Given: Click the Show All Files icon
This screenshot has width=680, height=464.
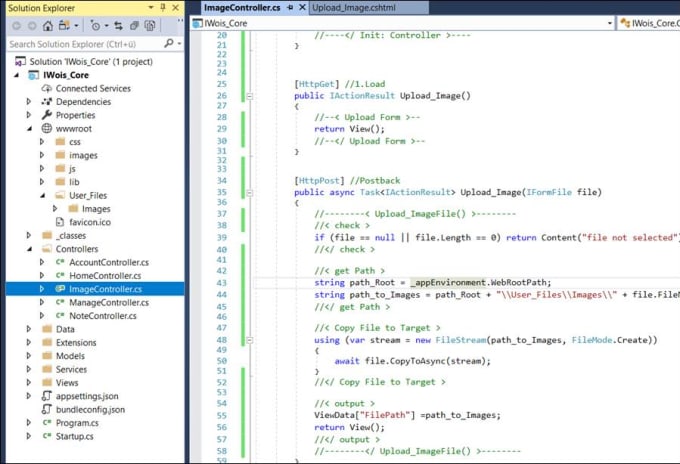Looking at the screenshot, I should (x=150, y=26).
